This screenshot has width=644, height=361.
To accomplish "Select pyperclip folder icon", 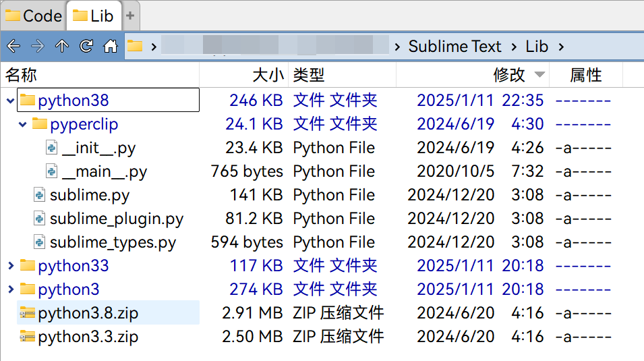I will click(39, 123).
